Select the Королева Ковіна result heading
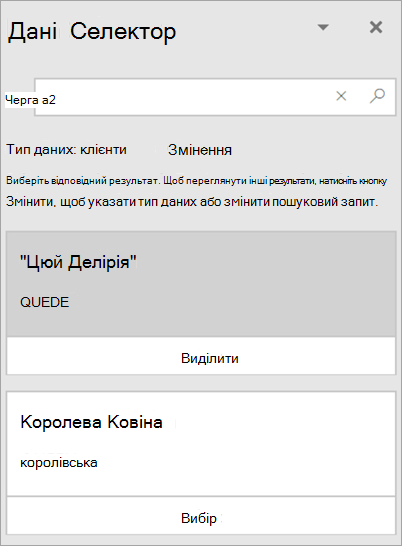This screenshot has height=546, width=402. point(91,422)
